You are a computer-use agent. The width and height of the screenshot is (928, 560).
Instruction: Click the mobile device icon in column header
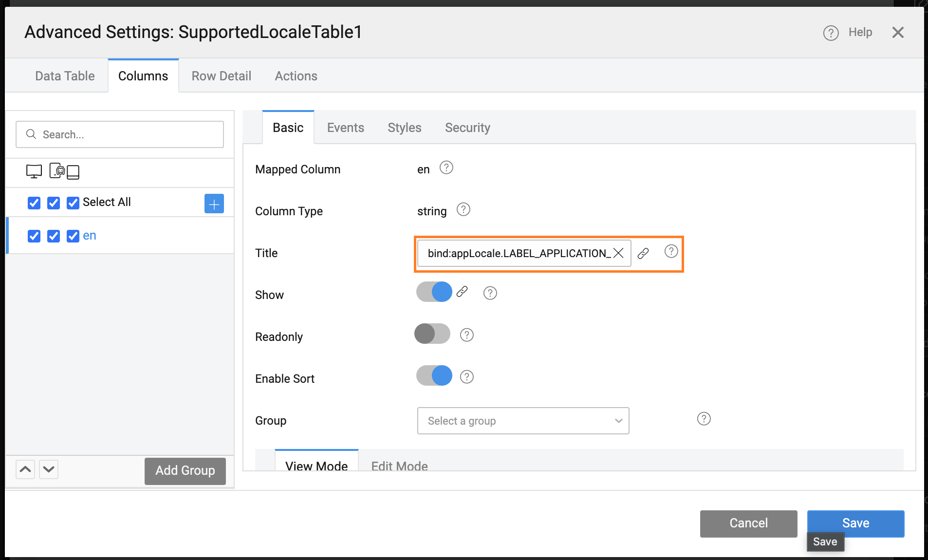(x=59, y=171)
